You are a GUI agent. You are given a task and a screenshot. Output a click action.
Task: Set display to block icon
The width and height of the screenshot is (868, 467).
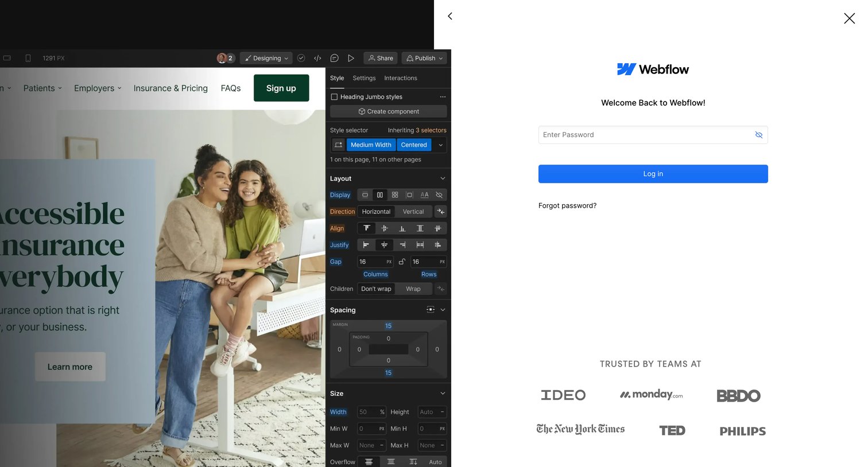(x=365, y=195)
